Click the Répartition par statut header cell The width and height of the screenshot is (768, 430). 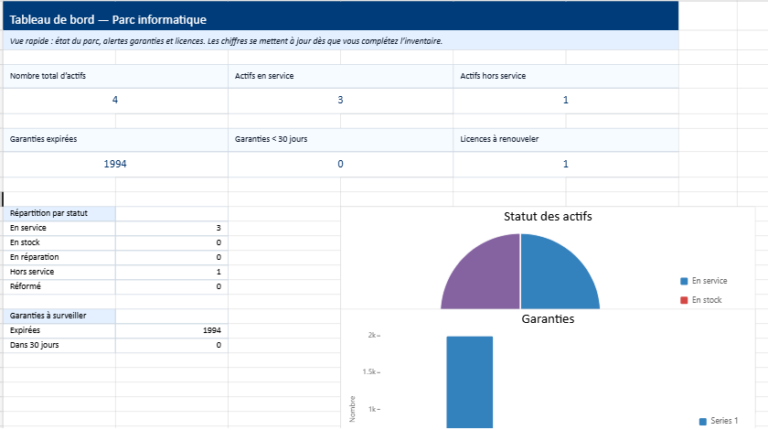click(59, 214)
